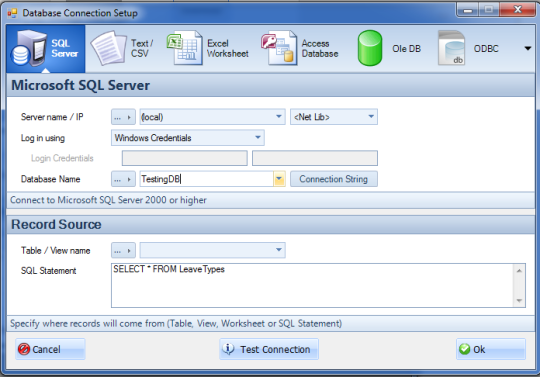Open the Database Name browse button
The image size is (540, 377).
[123, 179]
